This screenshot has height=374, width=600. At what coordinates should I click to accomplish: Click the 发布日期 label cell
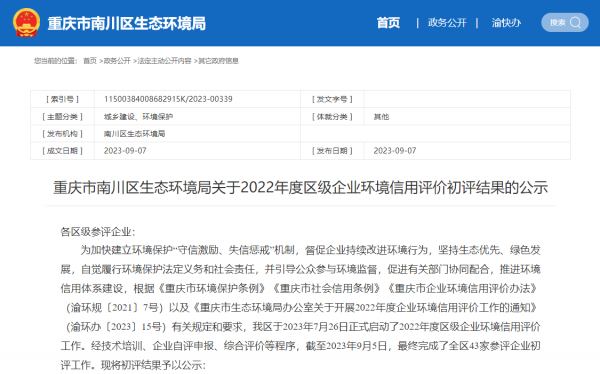click(332, 150)
